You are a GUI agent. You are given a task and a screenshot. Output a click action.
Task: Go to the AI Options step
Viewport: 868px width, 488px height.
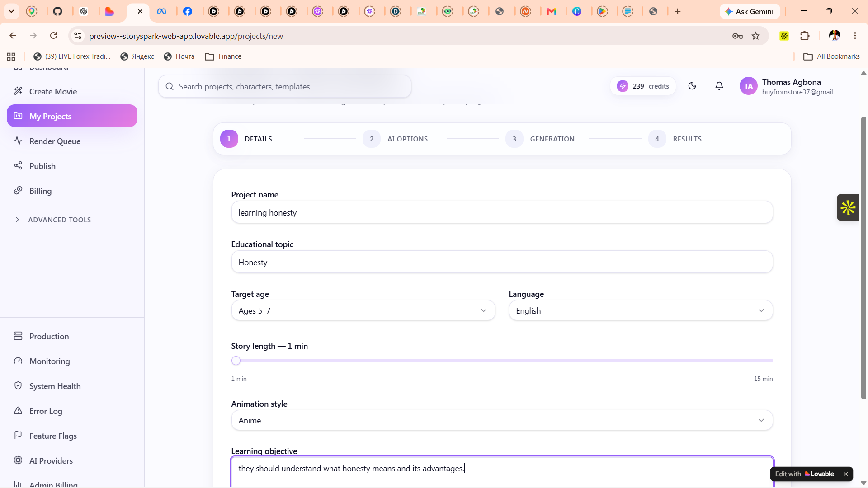click(396, 139)
